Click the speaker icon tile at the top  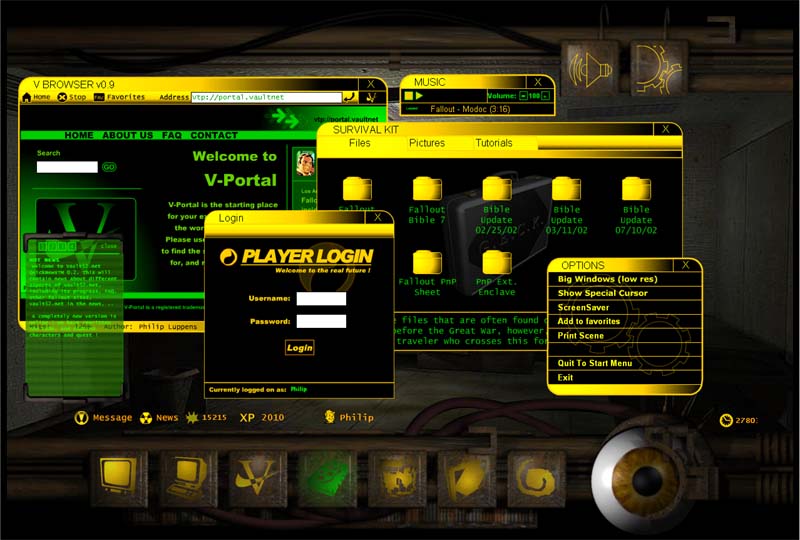tap(590, 69)
